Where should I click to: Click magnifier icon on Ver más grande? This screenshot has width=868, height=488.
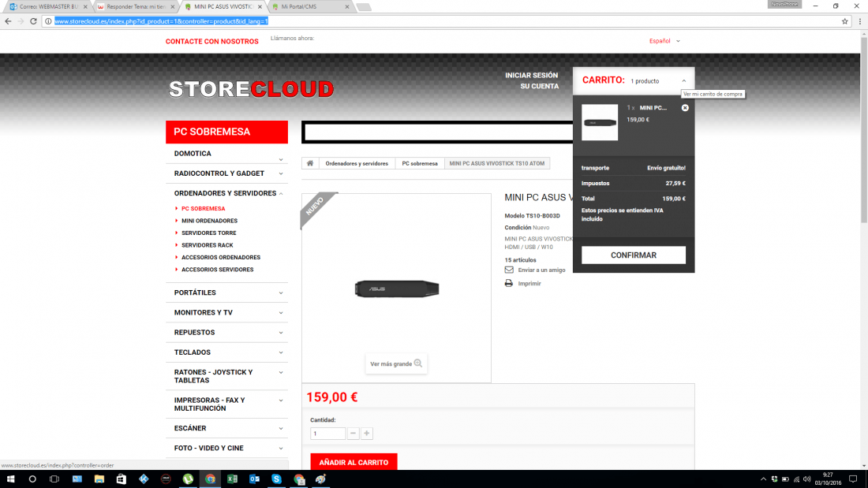[x=418, y=363]
